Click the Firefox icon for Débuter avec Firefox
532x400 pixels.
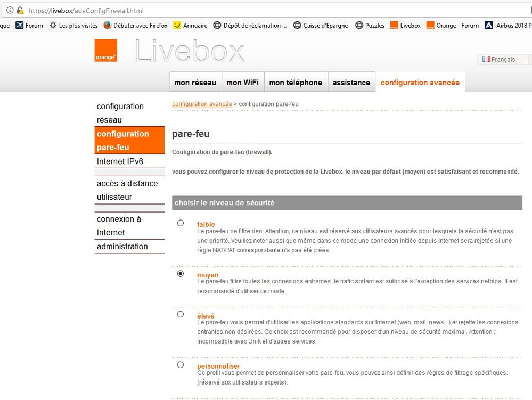click(x=107, y=25)
